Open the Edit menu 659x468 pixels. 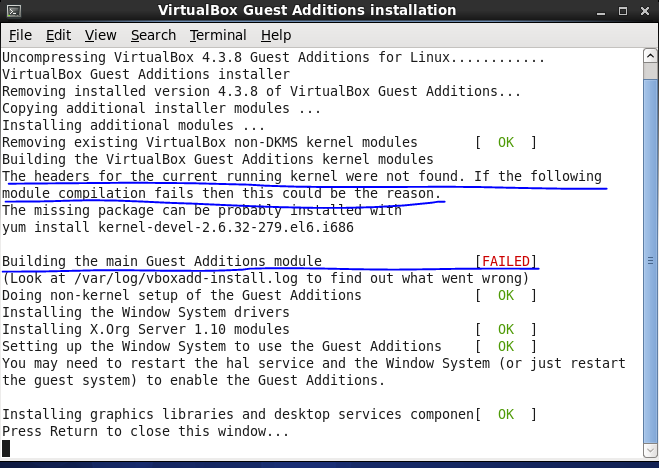pos(58,35)
